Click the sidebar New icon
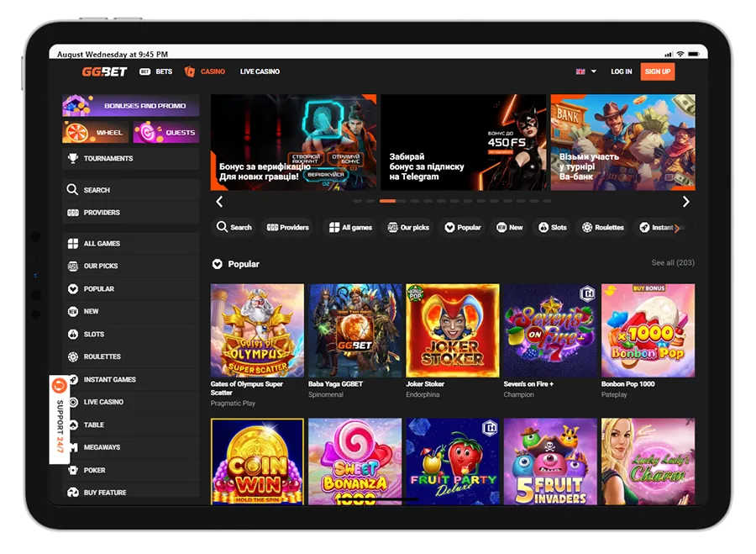Screen dimensions: 756x554 tap(73, 311)
